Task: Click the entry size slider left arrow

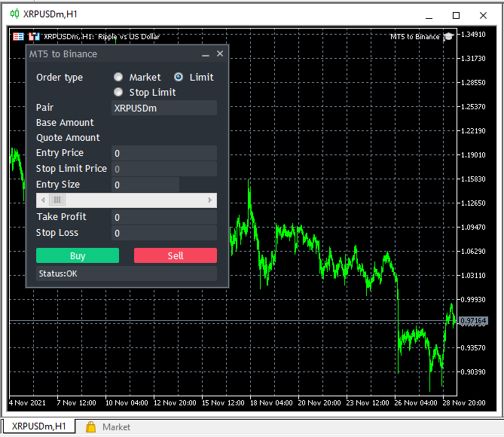Action: pyautogui.click(x=43, y=200)
